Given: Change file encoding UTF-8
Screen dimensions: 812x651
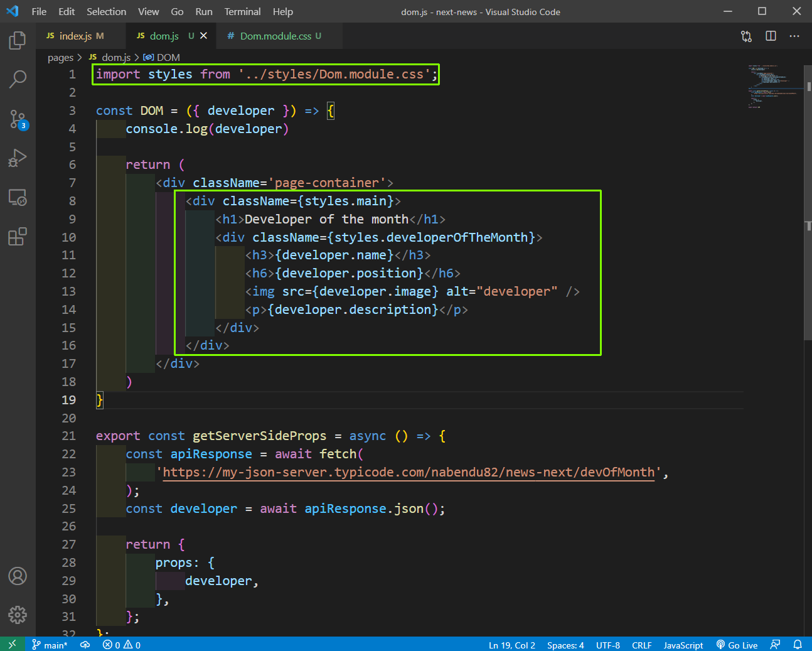Looking at the screenshot, I should pyautogui.click(x=608, y=645).
